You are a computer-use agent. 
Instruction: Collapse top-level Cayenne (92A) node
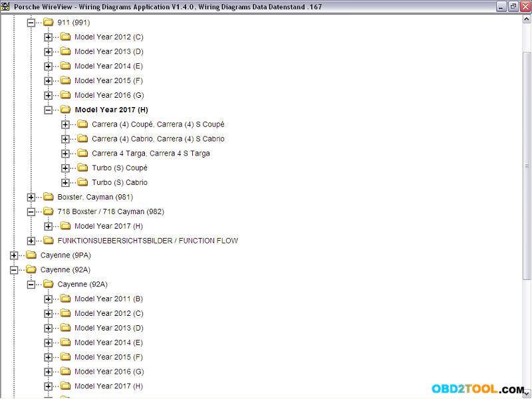[13, 271]
